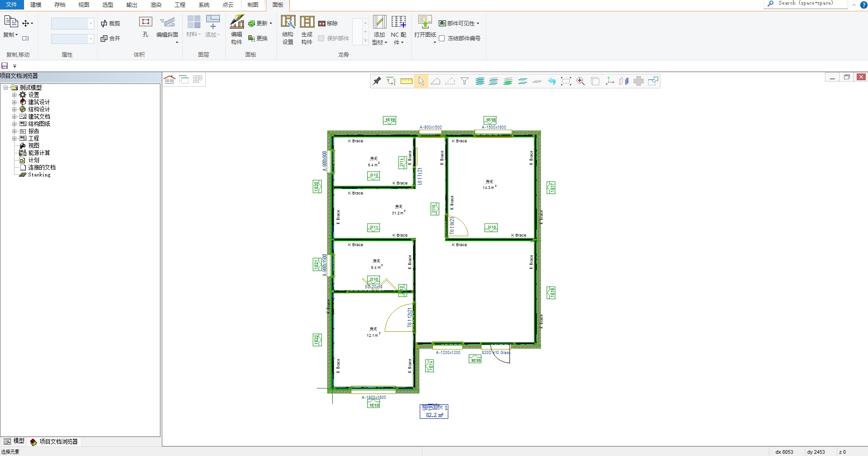Screen dimensions: 868x456
Task: Select the 连接的文档 tree item
Action: tap(42, 167)
